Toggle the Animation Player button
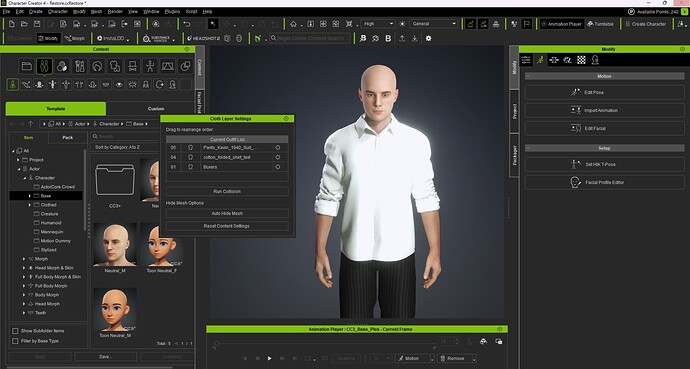Viewport: 690px width, 369px height. pos(562,24)
